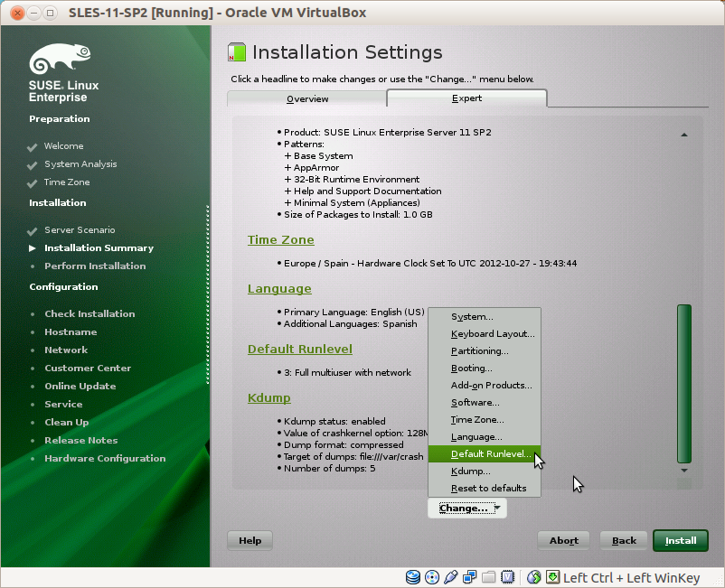The height and width of the screenshot is (588, 725).
Task: Select Partitioning... in the Change menu
Action: (485, 350)
